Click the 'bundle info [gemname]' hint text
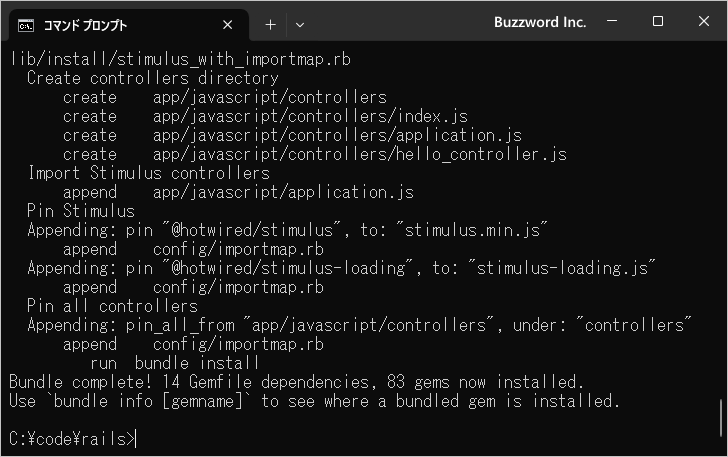Screen dimensions: 728x457 click(149, 401)
